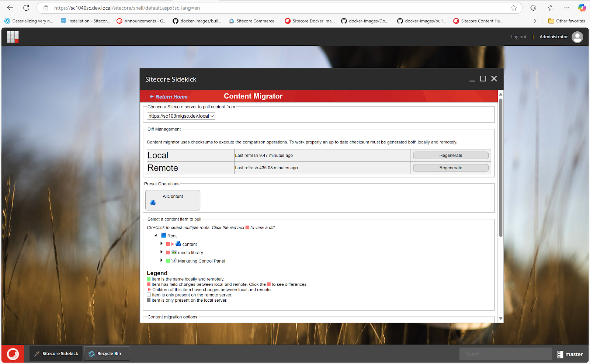Click the blue cubes icon in AllContent preset
The width and height of the screenshot is (590, 364).
(153, 202)
